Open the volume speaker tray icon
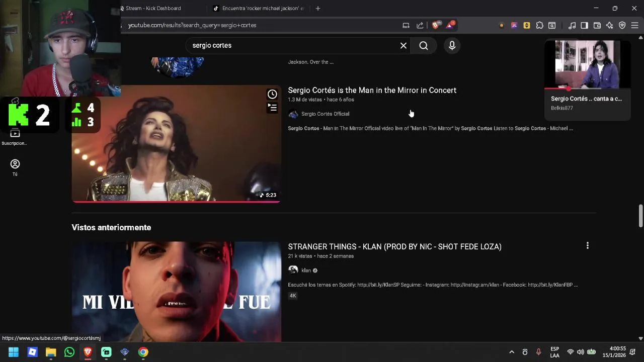This screenshot has height=362, width=644. [581, 352]
